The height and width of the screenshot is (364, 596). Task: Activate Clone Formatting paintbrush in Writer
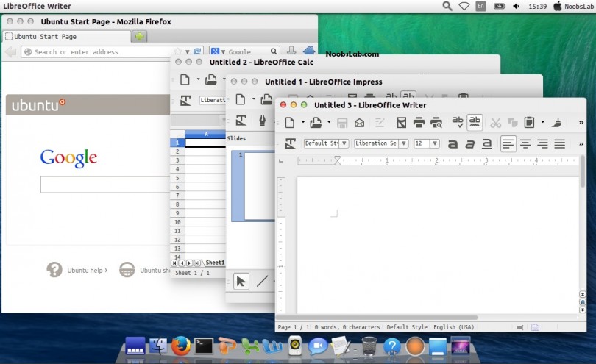(x=556, y=122)
